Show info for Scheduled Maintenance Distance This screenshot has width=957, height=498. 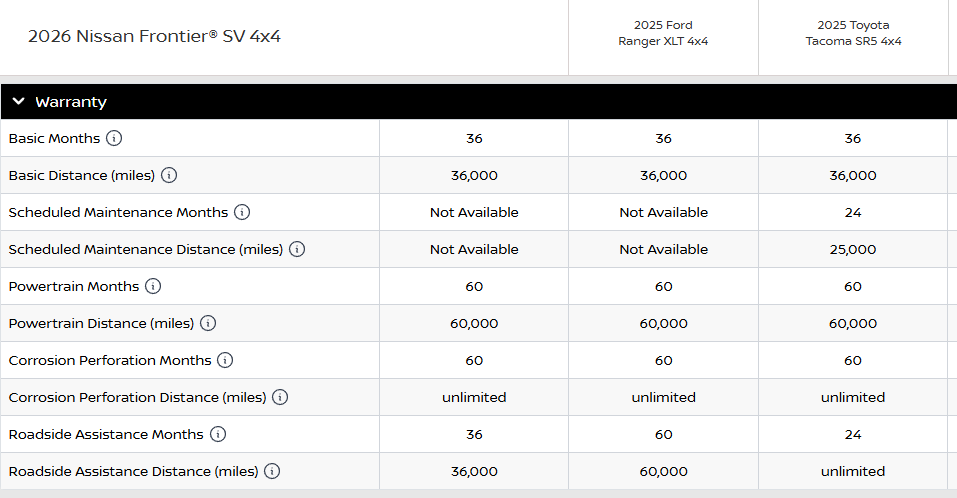coord(297,249)
